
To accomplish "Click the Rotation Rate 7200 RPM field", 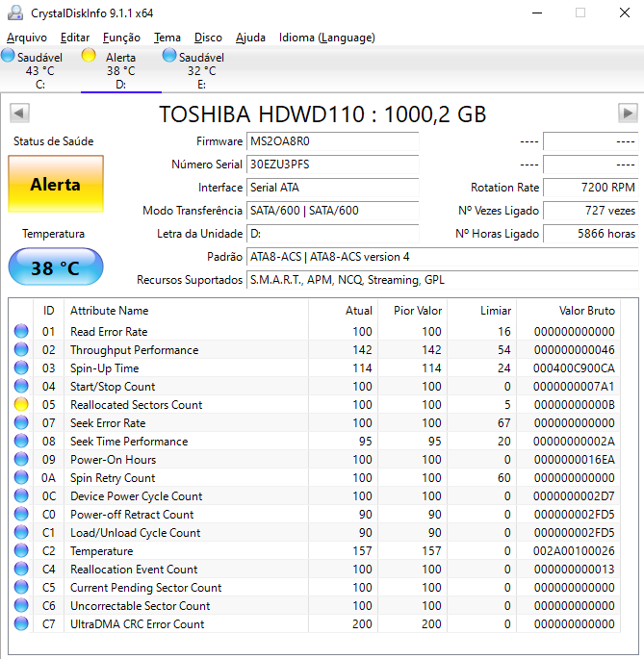I will pyautogui.click(x=591, y=188).
